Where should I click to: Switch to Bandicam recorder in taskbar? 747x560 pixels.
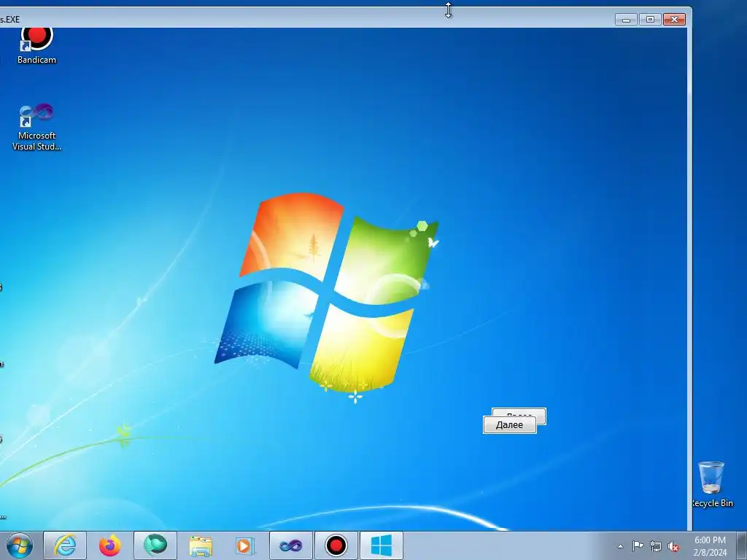pyautogui.click(x=336, y=545)
